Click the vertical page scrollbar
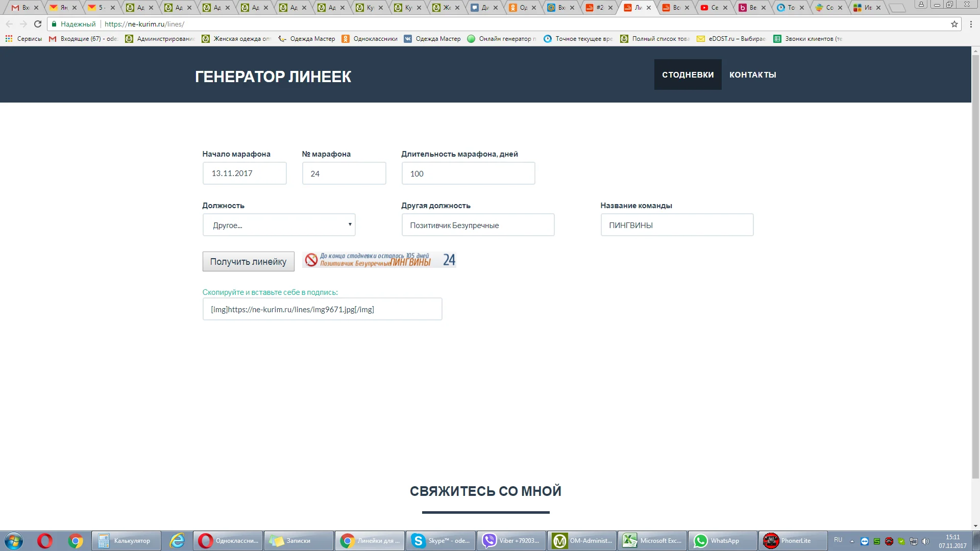Image resolution: width=980 pixels, height=551 pixels. click(975, 265)
